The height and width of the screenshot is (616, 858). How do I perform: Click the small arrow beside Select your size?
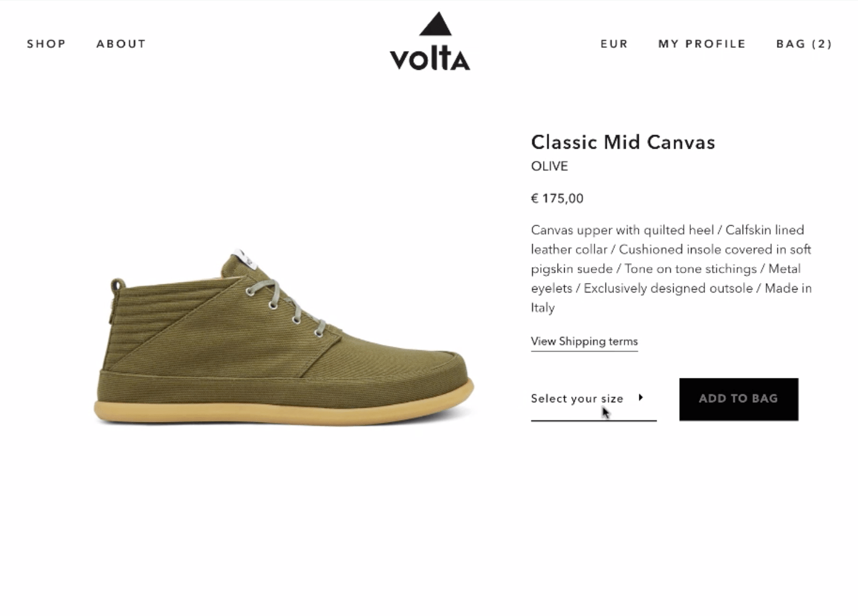(x=641, y=397)
